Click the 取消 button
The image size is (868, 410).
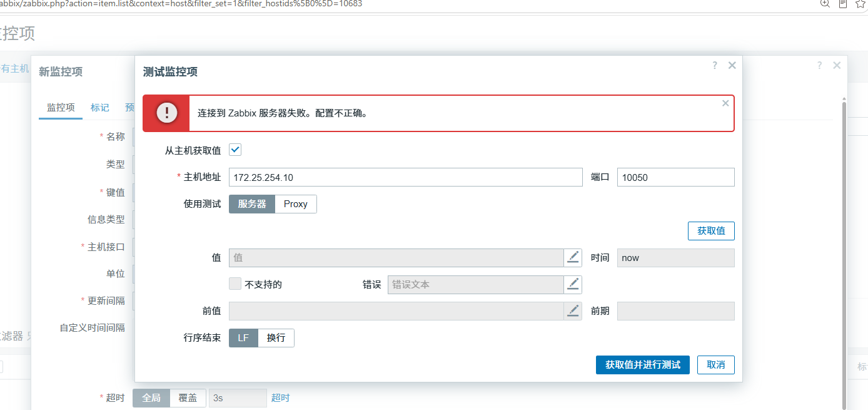pos(716,365)
